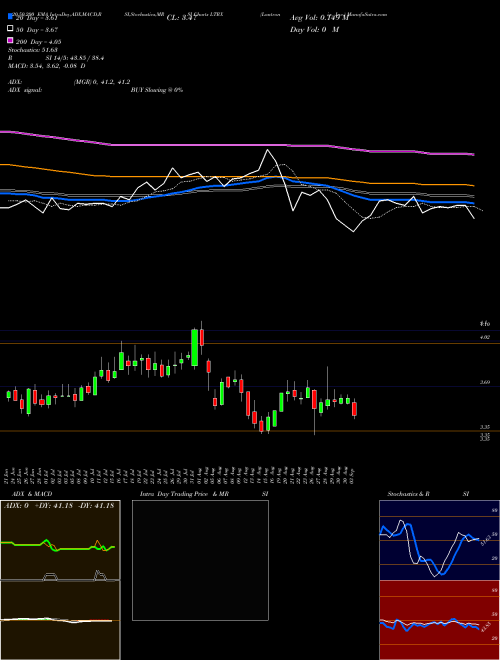Click the tall green candle at the chart peak
This screenshot has width=500, height=660.
click(x=194, y=348)
